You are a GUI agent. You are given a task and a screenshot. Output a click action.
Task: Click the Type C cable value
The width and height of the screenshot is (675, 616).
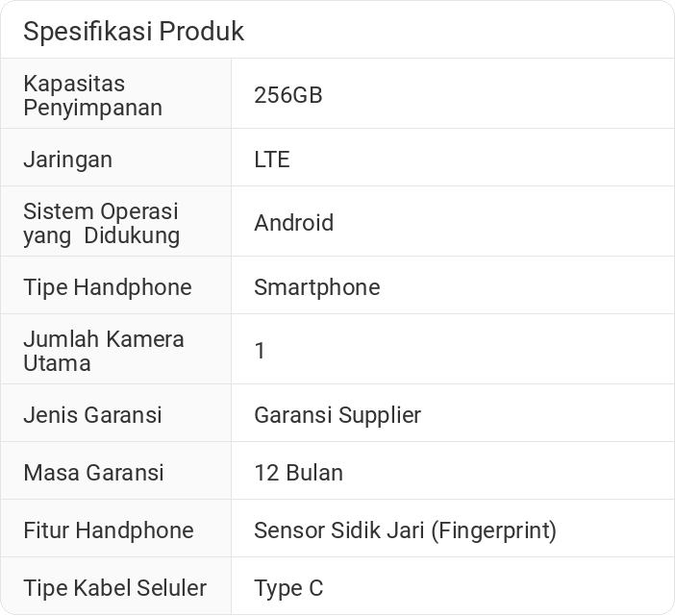(288, 588)
